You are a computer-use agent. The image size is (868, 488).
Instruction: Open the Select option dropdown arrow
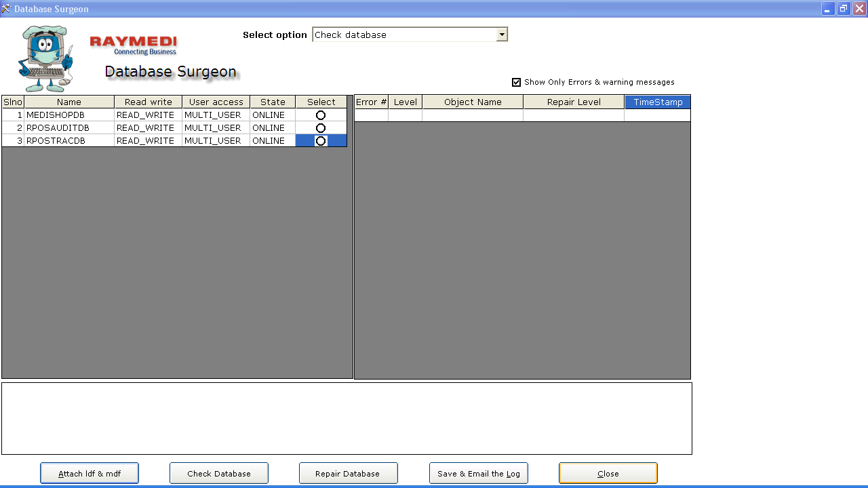pyautogui.click(x=502, y=35)
